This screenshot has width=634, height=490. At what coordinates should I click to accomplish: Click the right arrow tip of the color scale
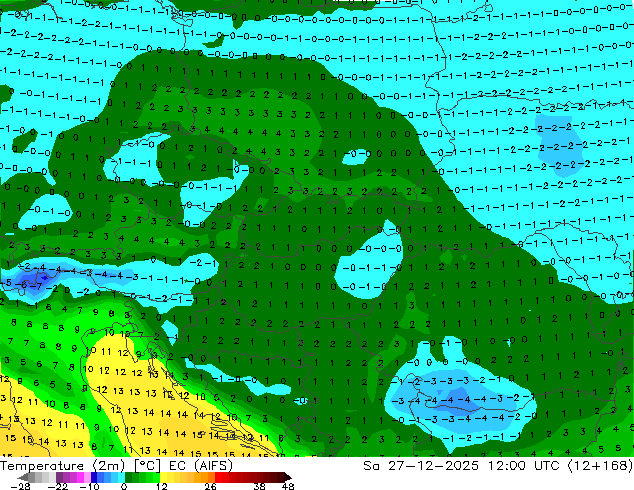[x=290, y=477]
